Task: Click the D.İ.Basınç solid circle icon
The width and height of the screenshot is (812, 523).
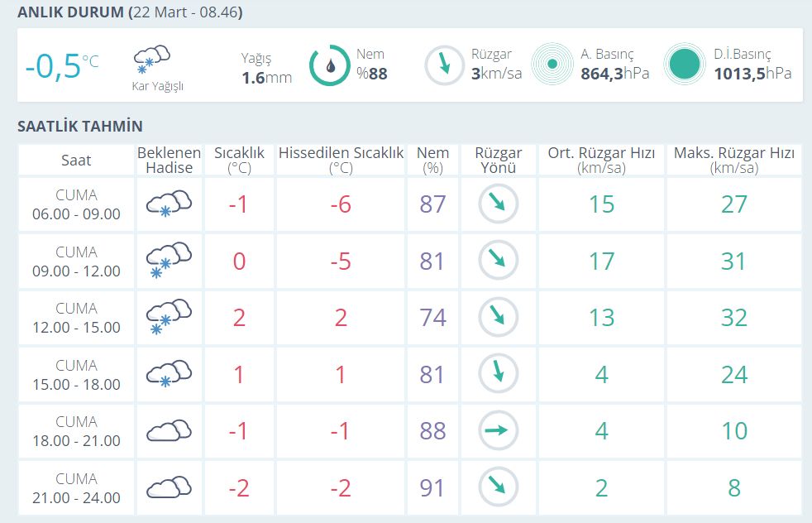Action: coord(685,64)
